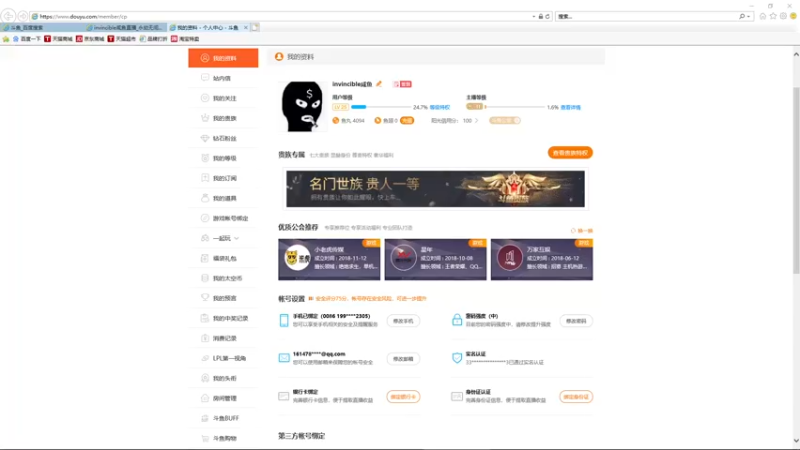800x450 pixels.
Task: Click the lock icon beside 密码强度
Action: coord(457,320)
